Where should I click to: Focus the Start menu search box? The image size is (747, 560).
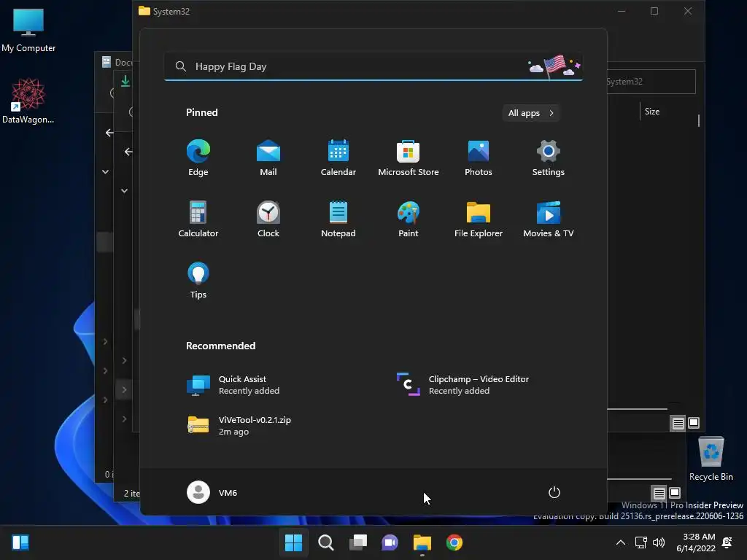pyautogui.click(x=373, y=66)
